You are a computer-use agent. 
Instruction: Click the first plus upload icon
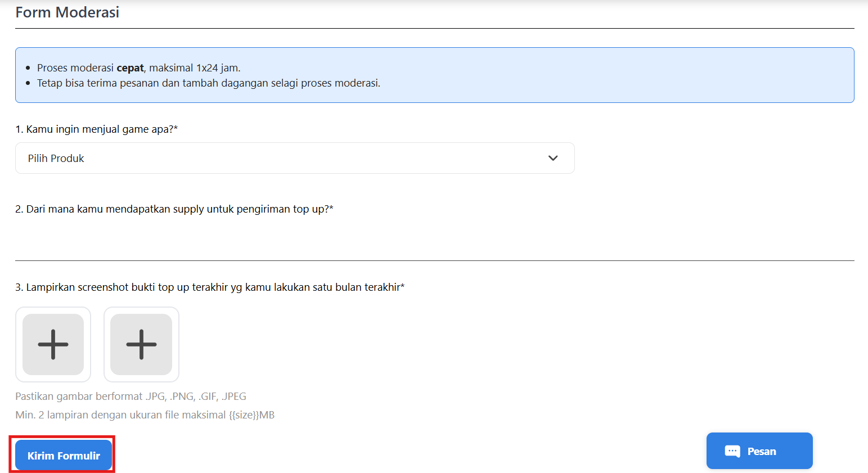pyautogui.click(x=53, y=344)
